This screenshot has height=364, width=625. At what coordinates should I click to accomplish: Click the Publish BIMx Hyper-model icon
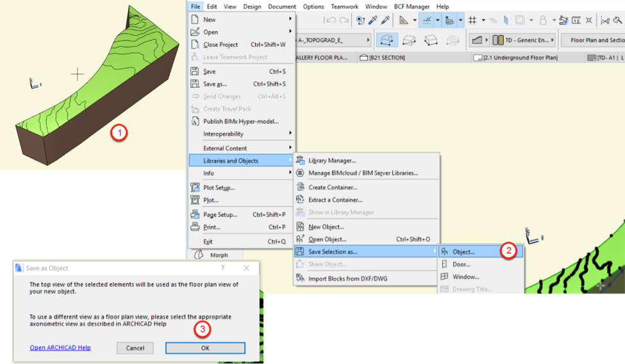[x=194, y=121]
